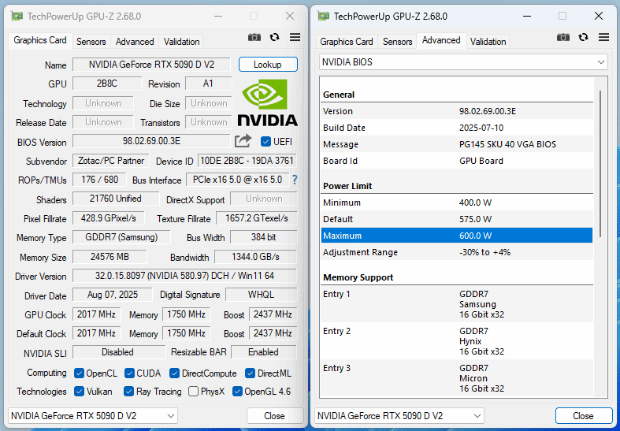620x431 pixels.
Task: Click the NVIDIA logo
Action: [268, 103]
